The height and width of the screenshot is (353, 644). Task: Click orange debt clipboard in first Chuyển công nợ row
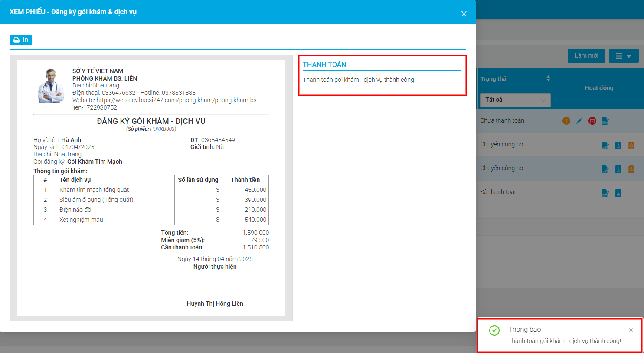coord(631,146)
